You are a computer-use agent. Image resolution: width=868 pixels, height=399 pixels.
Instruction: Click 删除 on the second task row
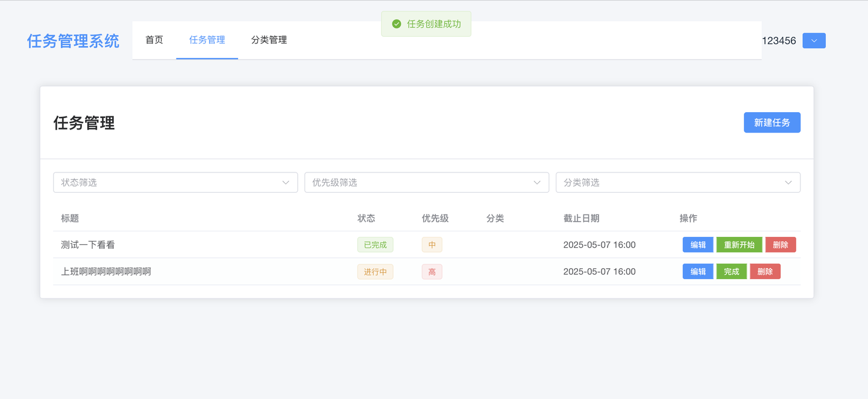(765, 271)
